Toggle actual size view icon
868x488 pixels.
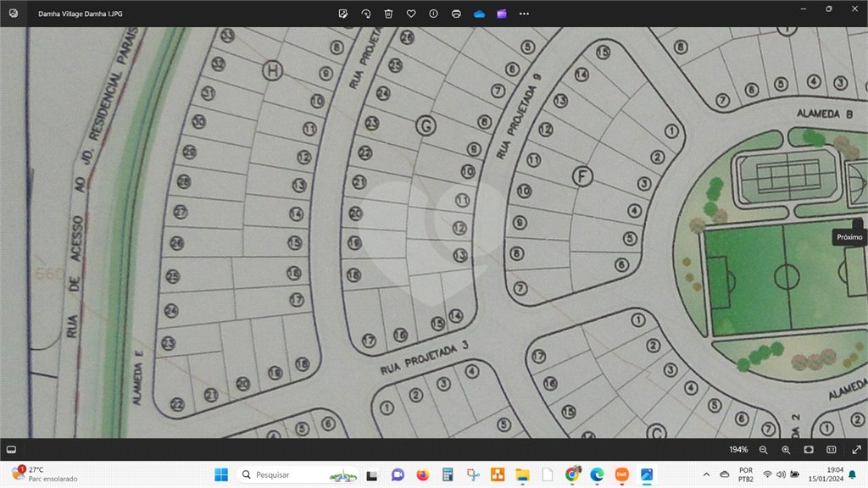point(832,450)
